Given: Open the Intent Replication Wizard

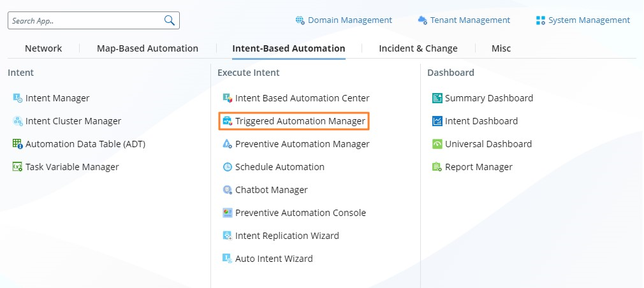Looking at the screenshot, I should 286,236.
